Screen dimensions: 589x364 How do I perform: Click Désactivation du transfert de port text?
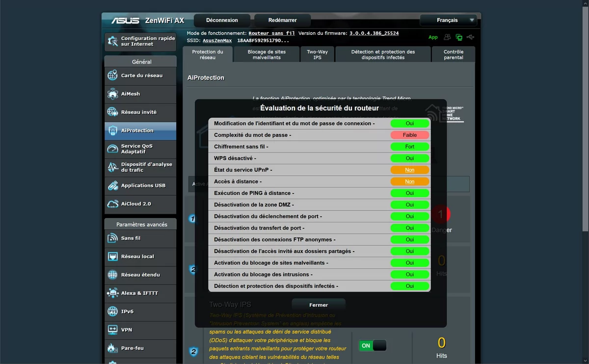pos(259,228)
